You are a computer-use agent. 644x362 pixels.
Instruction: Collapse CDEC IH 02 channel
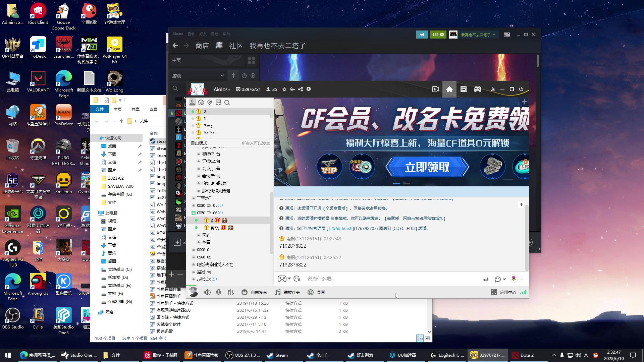pos(207,213)
